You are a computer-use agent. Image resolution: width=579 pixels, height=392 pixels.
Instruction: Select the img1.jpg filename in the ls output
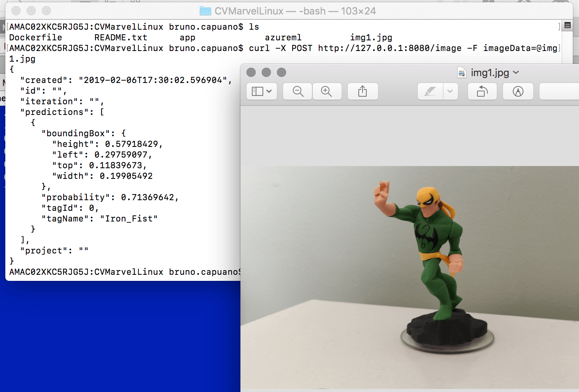(371, 37)
